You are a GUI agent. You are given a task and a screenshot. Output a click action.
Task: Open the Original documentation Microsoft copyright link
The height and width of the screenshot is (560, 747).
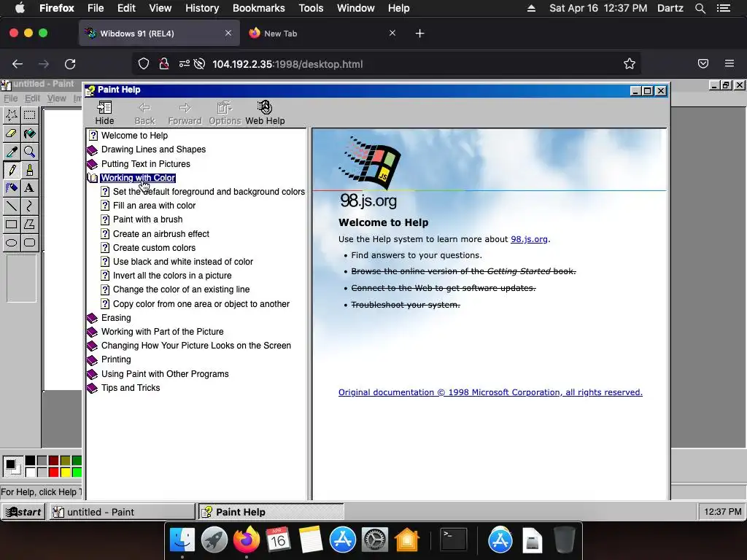click(x=490, y=392)
